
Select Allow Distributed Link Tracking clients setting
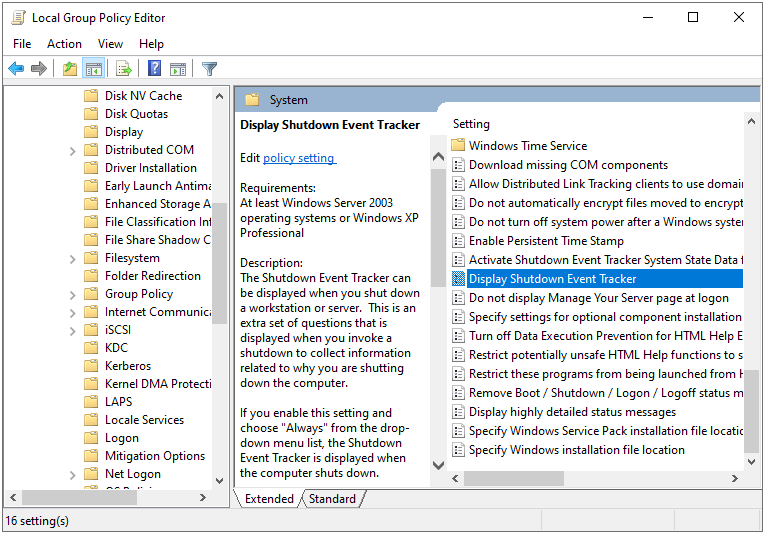coord(606,184)
